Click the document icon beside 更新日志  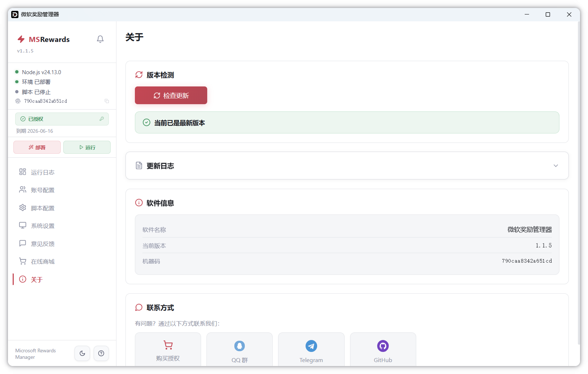pyautogui.click(x=139, y=166)
